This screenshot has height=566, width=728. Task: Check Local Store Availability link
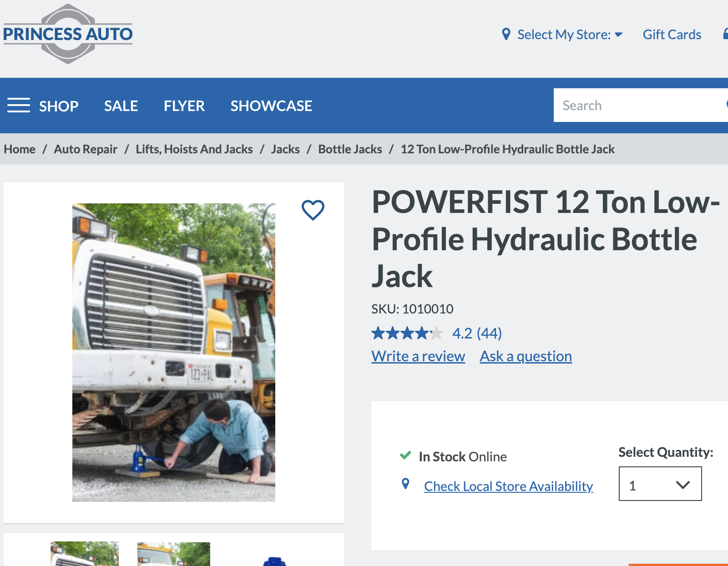(x=509, y=486)
